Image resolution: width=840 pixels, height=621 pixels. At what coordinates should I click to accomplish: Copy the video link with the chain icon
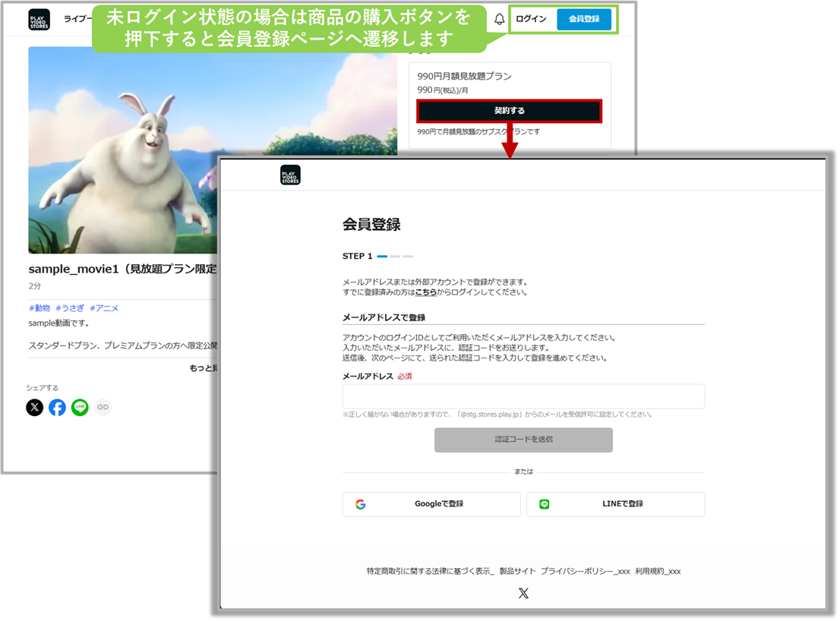click(x=103, y=408)
